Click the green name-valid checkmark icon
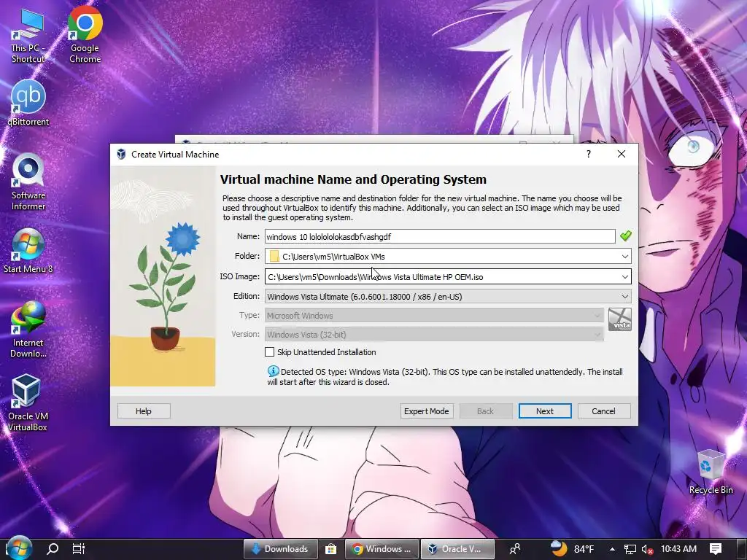 tap(625, 236)
